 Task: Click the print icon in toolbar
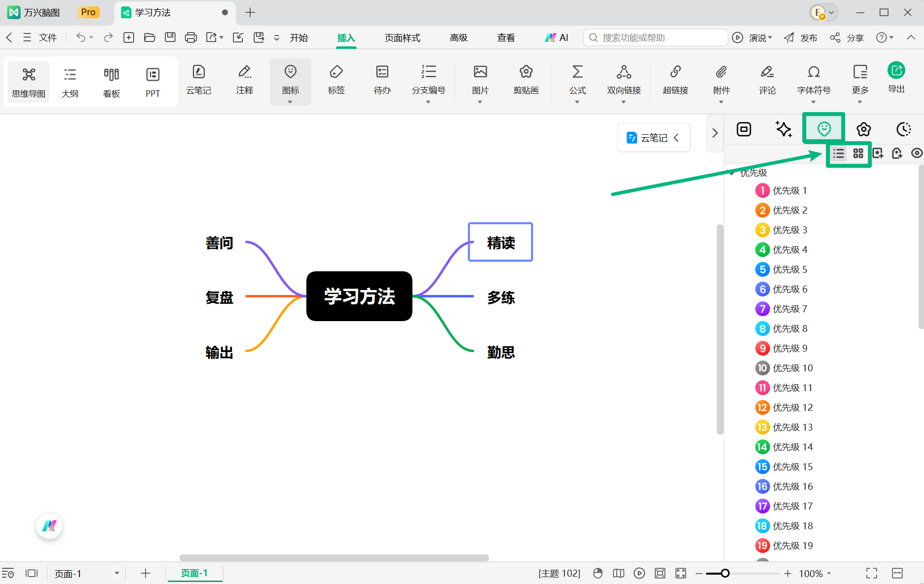191,37
